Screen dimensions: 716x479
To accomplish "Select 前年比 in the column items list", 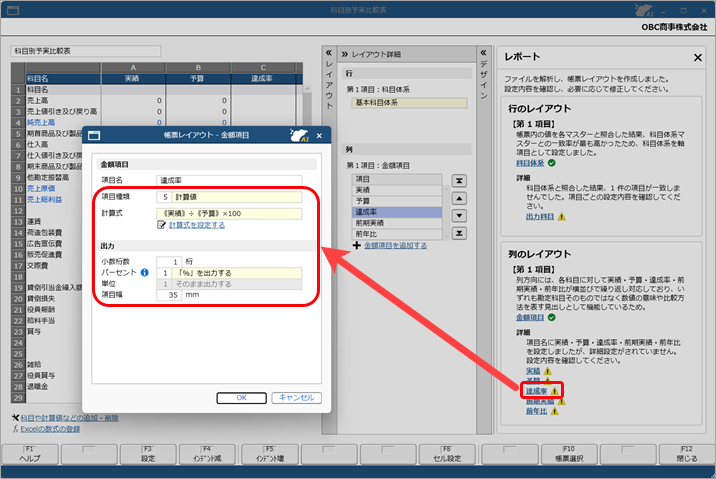I will click(x=397, y=234).
